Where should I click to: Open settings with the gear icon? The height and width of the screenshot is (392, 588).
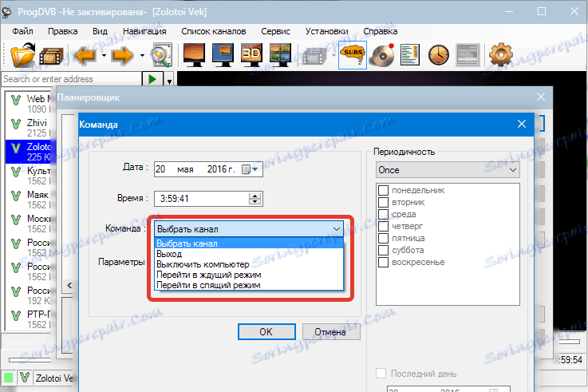pos(501,55)
